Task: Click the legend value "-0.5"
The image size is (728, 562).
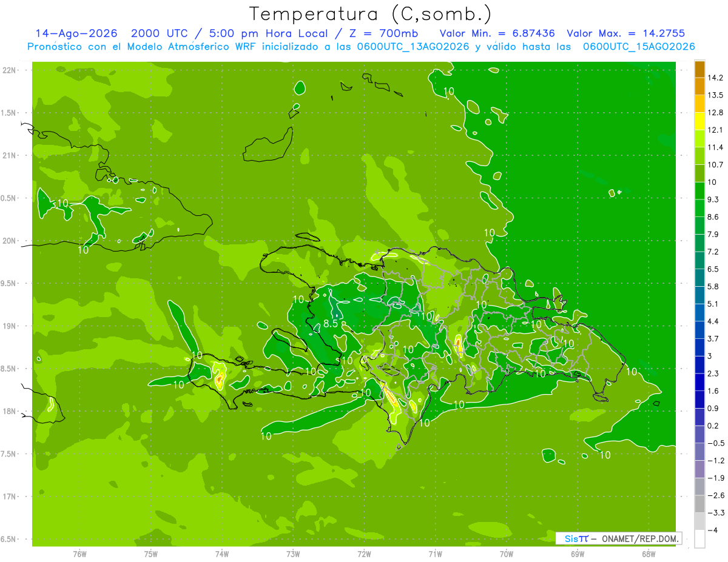Action: click(x=716, y=443)
